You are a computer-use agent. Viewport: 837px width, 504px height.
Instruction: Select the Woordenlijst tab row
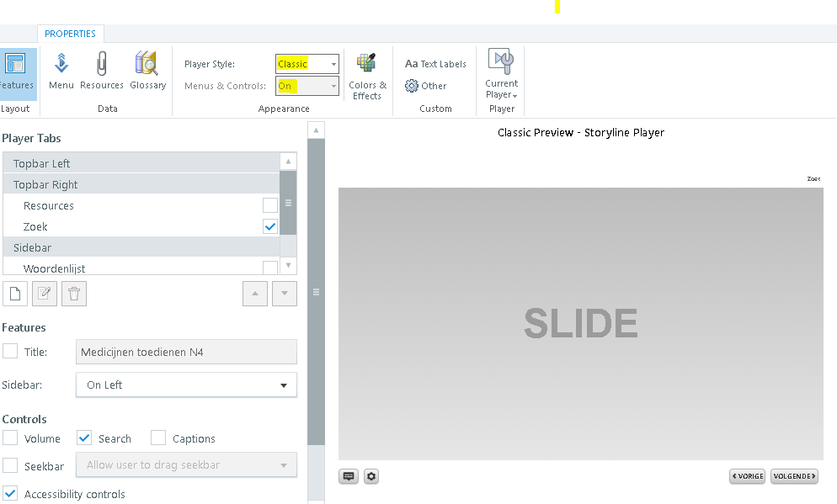coord(141,268)
